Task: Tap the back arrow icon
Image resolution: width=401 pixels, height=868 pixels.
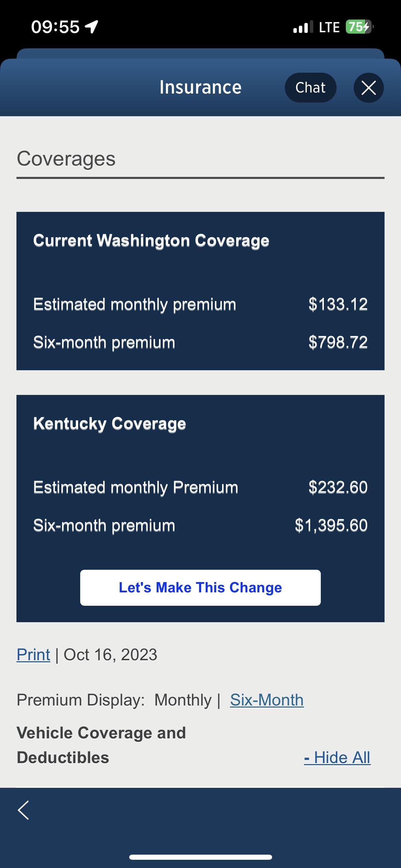Action: point(23,810)
